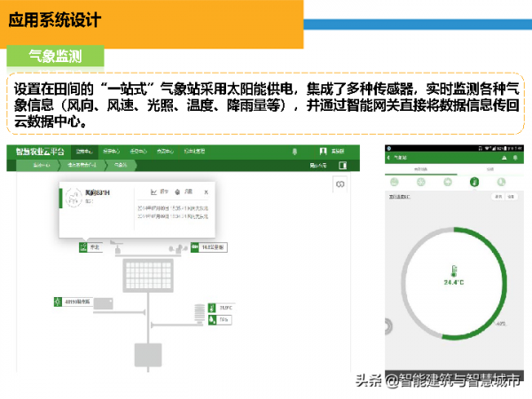Close the wind direction device popup
The height and width of the screenshot is (399, 532).
click(x=206, y=192)
